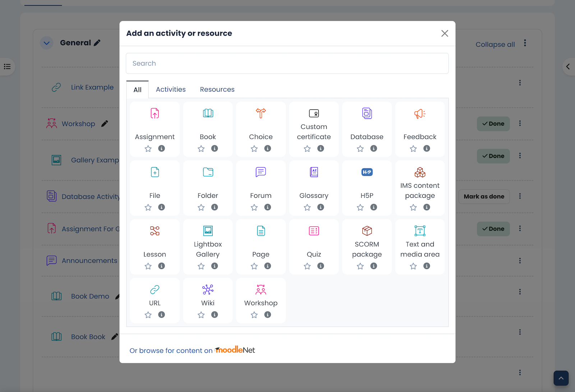Star the Glossary activity as favourite
The image size is (575, 392).
point(307,207)
